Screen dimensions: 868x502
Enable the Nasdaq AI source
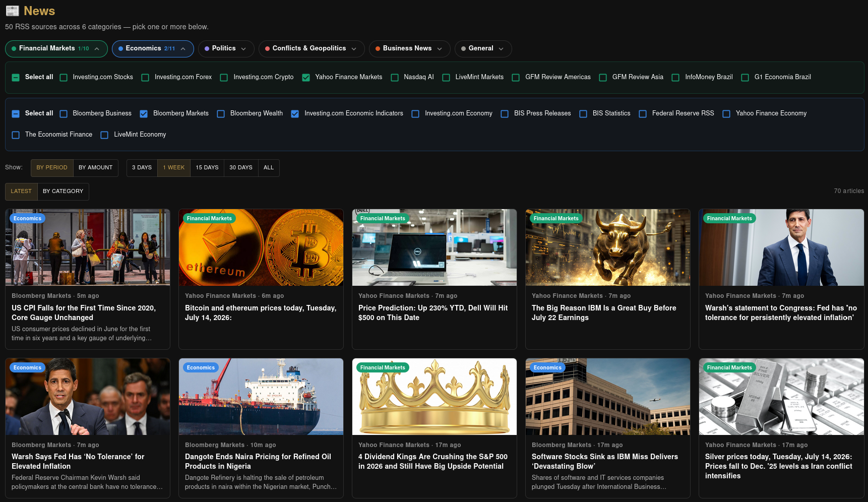coord(395,77)
